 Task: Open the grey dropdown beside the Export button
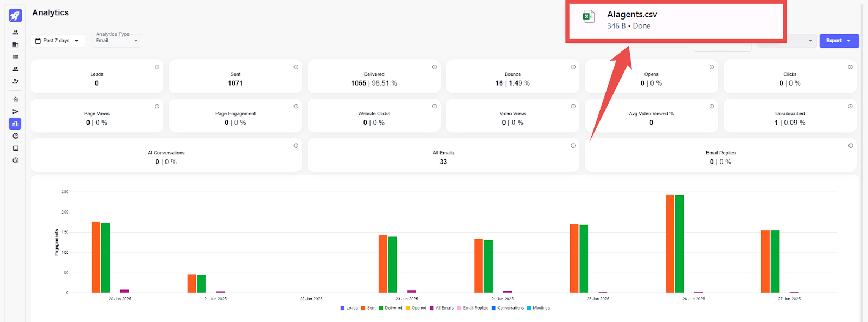[x=787, y=41]
